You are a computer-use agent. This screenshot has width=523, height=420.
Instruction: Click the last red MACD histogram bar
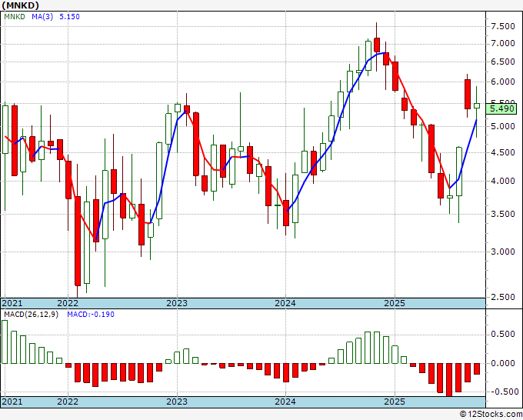pos(477,368)
